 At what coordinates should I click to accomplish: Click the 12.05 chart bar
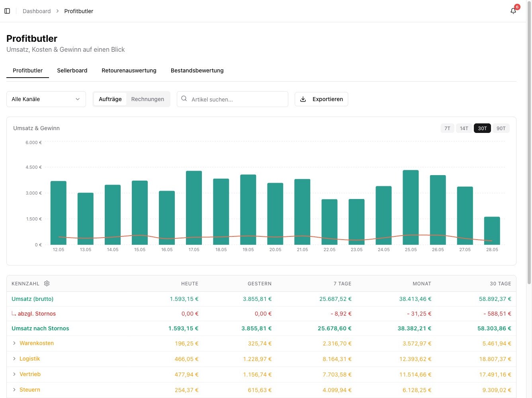59,213
